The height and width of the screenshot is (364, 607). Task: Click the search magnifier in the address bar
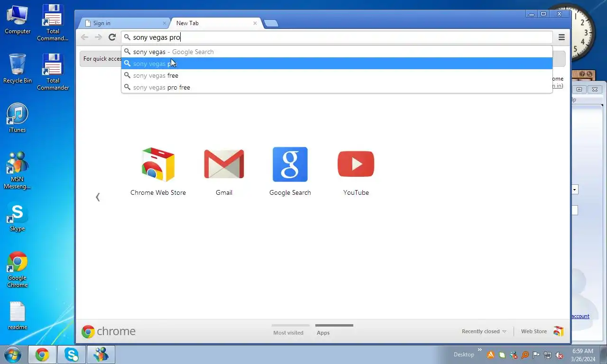click(x=127, y=37)
